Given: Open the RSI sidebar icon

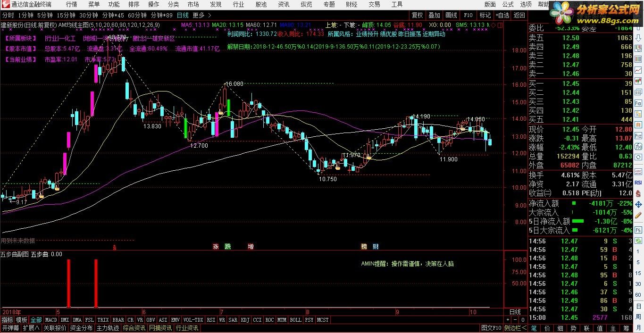Looking at the screenshot, I should coord(638,183).
